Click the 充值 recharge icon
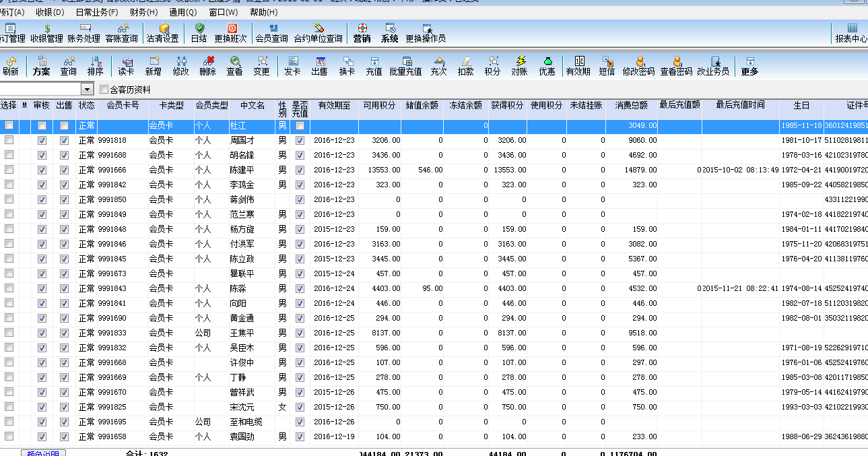 374,66
